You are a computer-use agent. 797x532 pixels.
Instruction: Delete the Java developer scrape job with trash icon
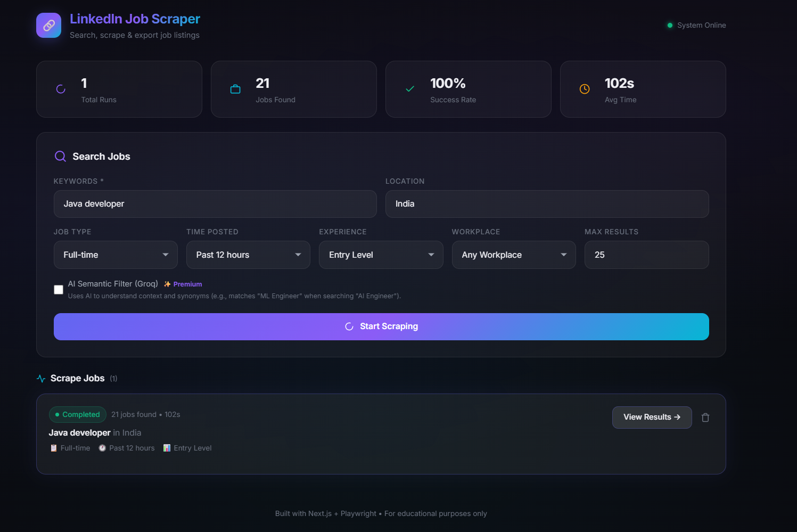[x=705, y=418]
